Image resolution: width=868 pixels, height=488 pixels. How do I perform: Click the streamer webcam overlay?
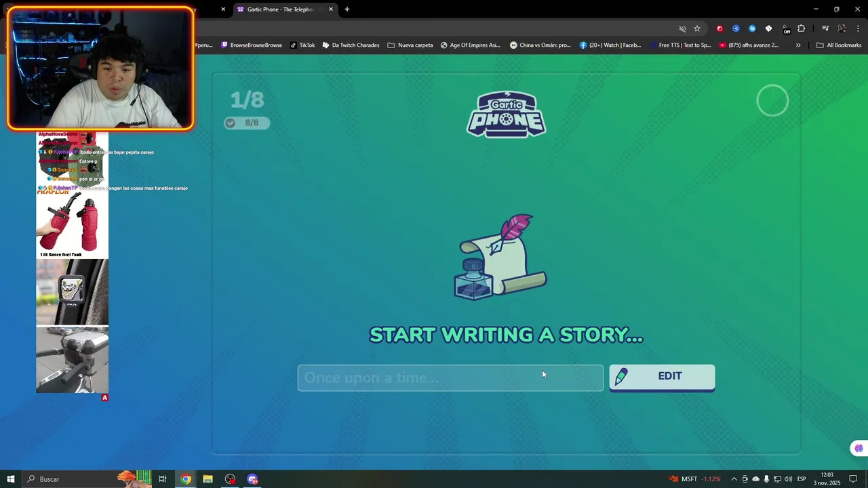[x=100, y=68]
